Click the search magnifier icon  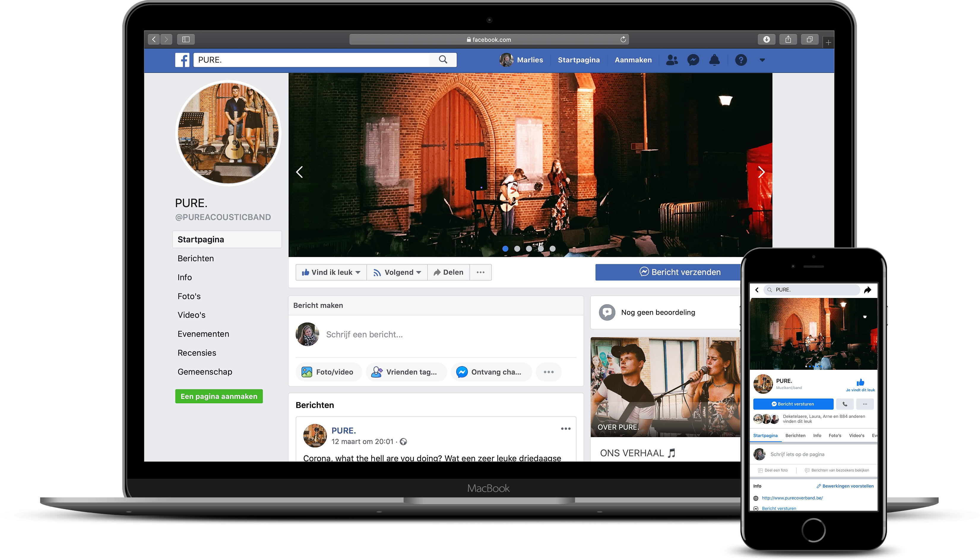pyautogui.click(x=443, y=60)
